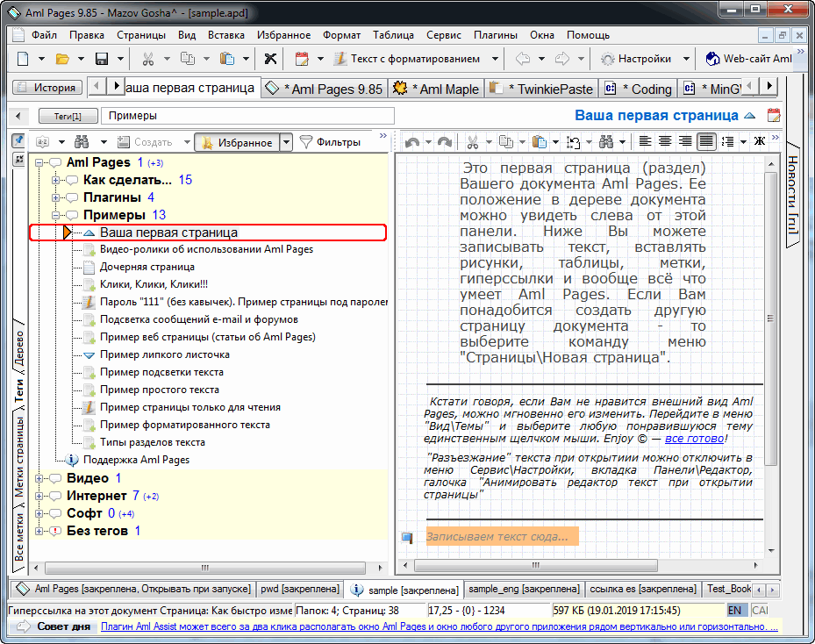Screen dimensions: 815x644
Task: Cut text using editor toolbar scissors
Action: click(x=473, y=141)
